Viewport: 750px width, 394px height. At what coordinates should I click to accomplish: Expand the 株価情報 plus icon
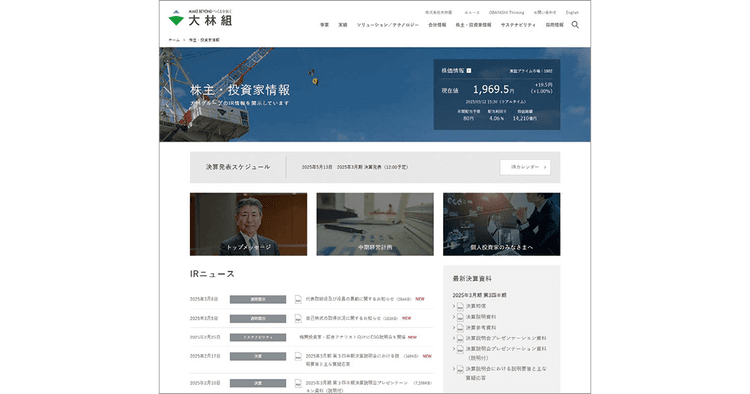[x=469, y=71]
